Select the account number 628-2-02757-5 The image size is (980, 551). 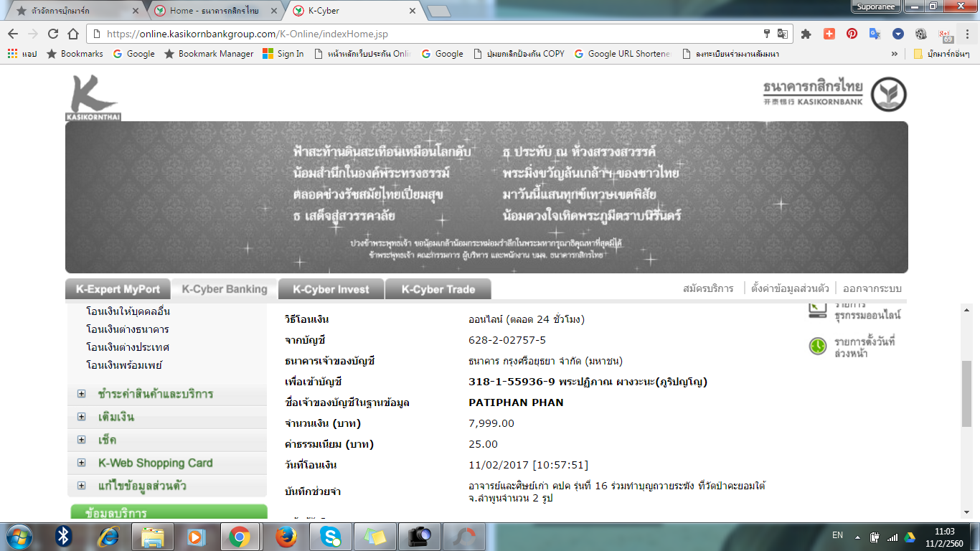[x=507, y=340]
